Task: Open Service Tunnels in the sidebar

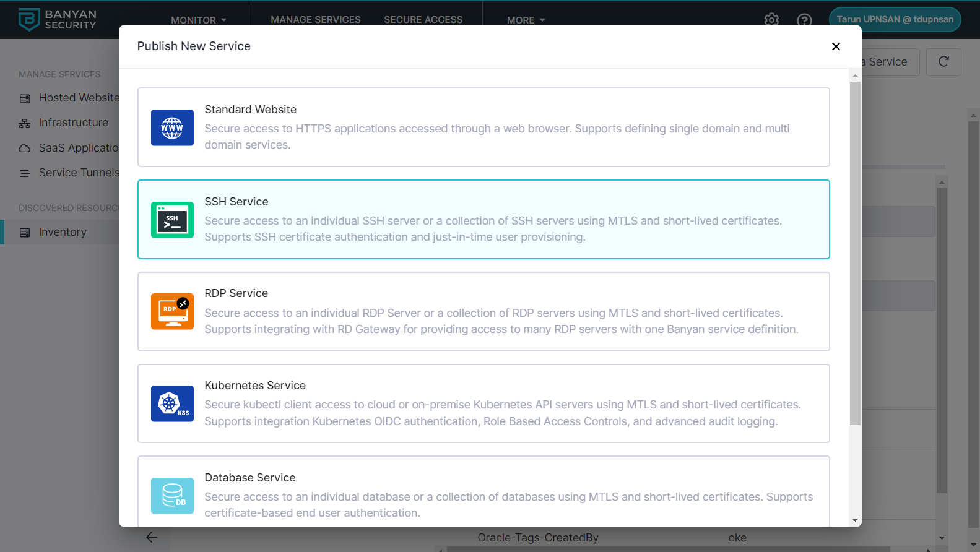Action: [79, 173]
